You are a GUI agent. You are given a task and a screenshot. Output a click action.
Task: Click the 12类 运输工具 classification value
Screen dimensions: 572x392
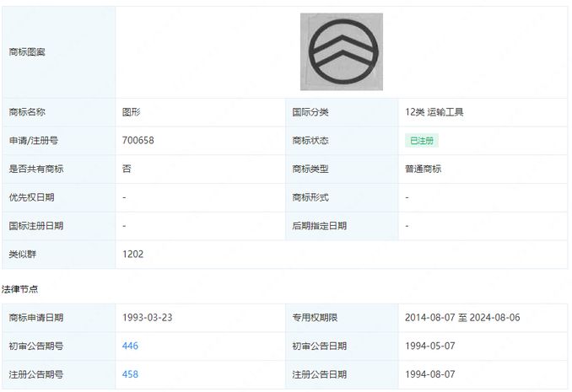(x=434, y=112)
